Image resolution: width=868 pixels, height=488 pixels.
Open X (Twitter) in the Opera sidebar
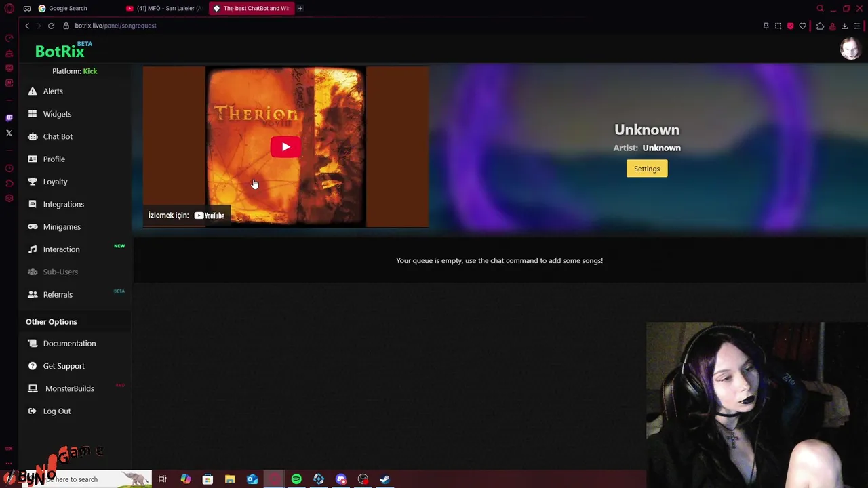pos(9,133)
